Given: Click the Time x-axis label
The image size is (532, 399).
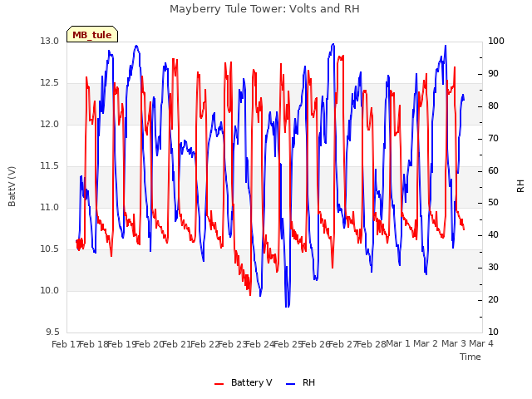Looking at the screenshot, I should (x=470, y=357).
